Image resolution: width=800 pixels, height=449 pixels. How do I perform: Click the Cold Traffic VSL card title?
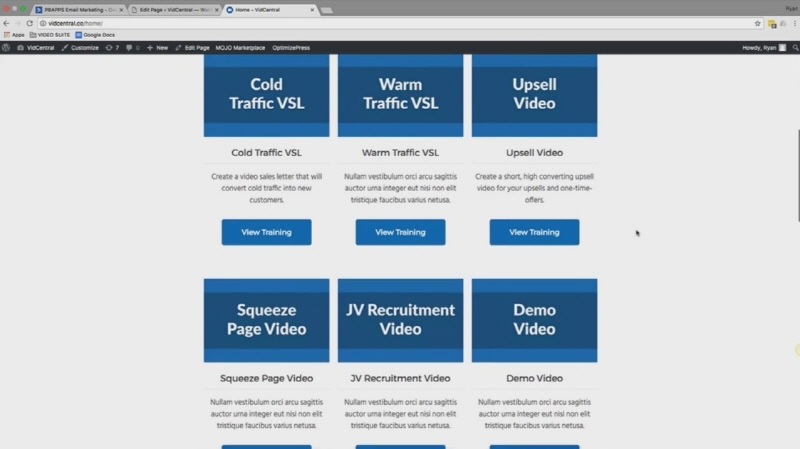coord(266,153)
